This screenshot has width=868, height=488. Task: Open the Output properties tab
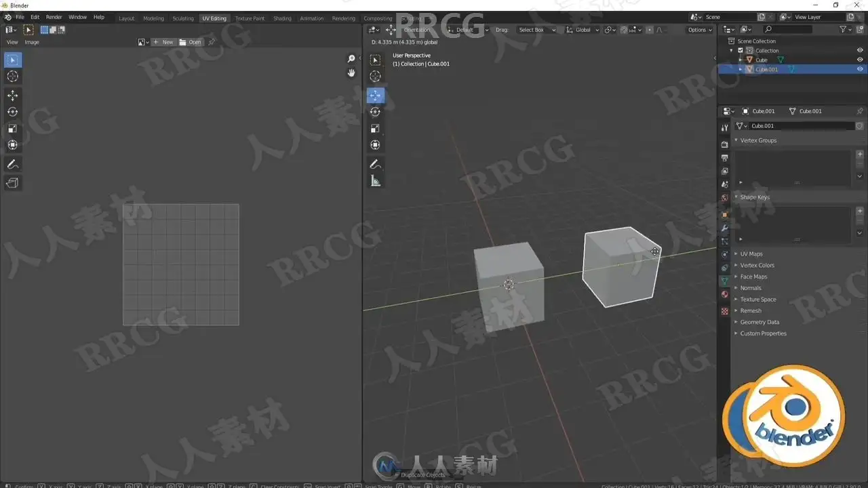coord(724,157)
